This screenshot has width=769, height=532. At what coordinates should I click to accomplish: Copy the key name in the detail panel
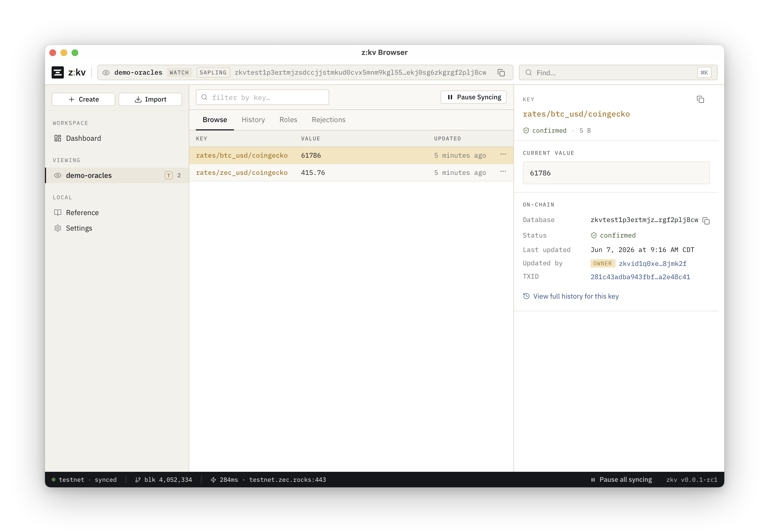700,99
